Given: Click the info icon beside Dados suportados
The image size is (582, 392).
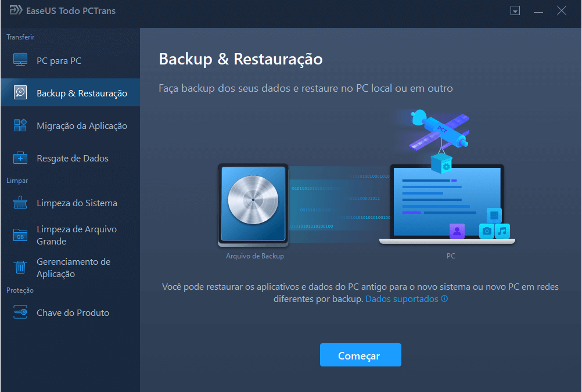Looking at the screenshot, I should pos(444,299).
